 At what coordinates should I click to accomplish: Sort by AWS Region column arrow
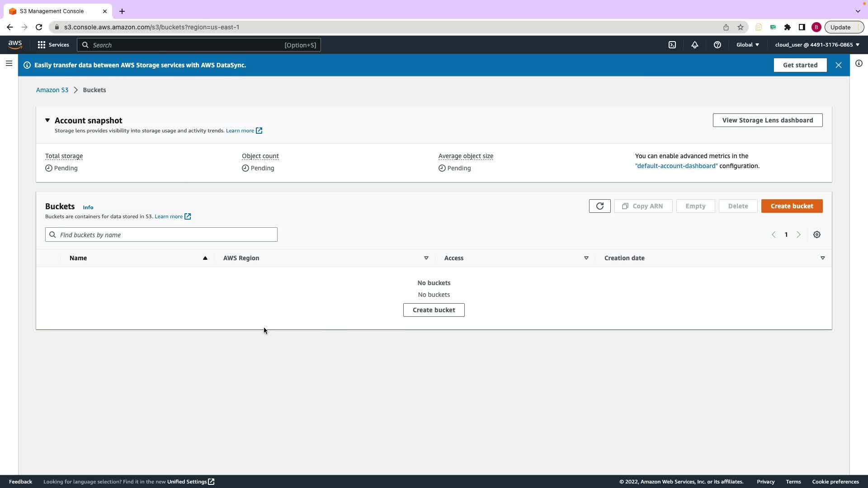[426, 258]
